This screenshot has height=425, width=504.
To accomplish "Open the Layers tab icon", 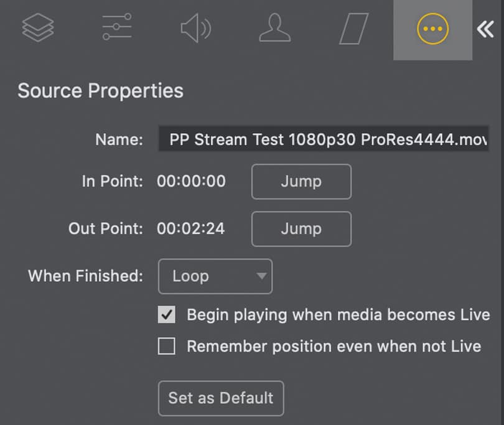I will (38, 29).
